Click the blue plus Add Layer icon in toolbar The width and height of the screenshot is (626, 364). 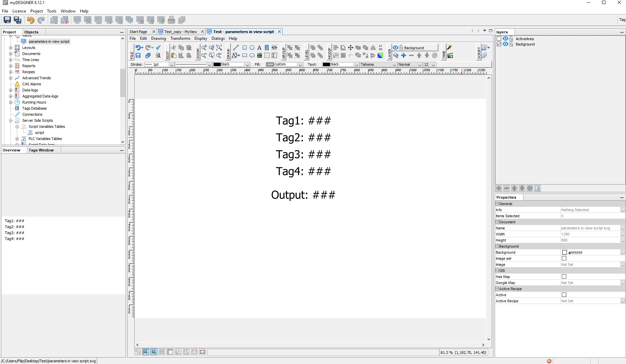pyautogui.click(x=404, y=55)
